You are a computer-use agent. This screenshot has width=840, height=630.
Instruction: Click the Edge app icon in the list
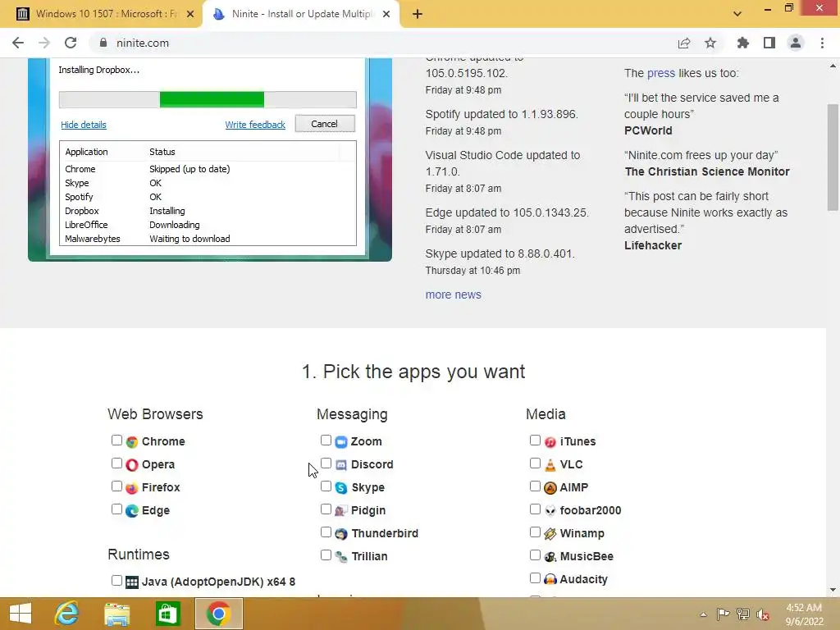(x=132, y=511)
